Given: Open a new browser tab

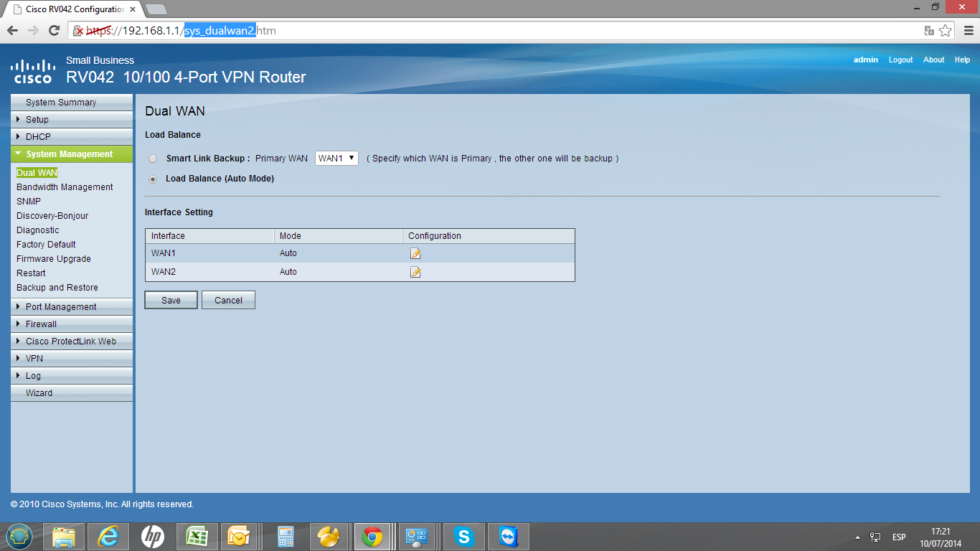Looking at the screenshot, I should (156, 9).
